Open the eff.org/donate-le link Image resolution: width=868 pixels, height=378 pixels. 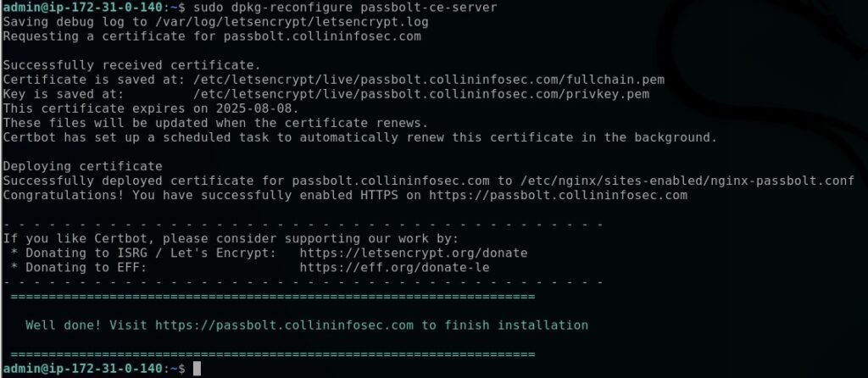394,267
